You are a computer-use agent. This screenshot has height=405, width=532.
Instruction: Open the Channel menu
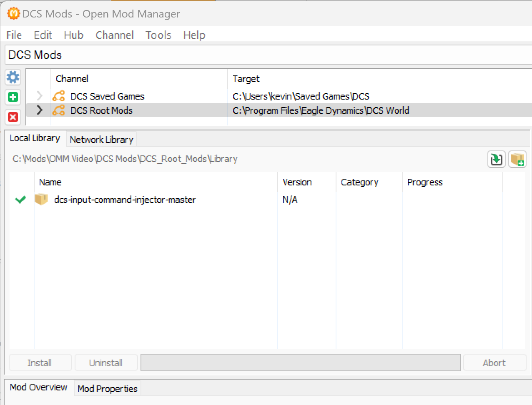[x=115, y=35]
